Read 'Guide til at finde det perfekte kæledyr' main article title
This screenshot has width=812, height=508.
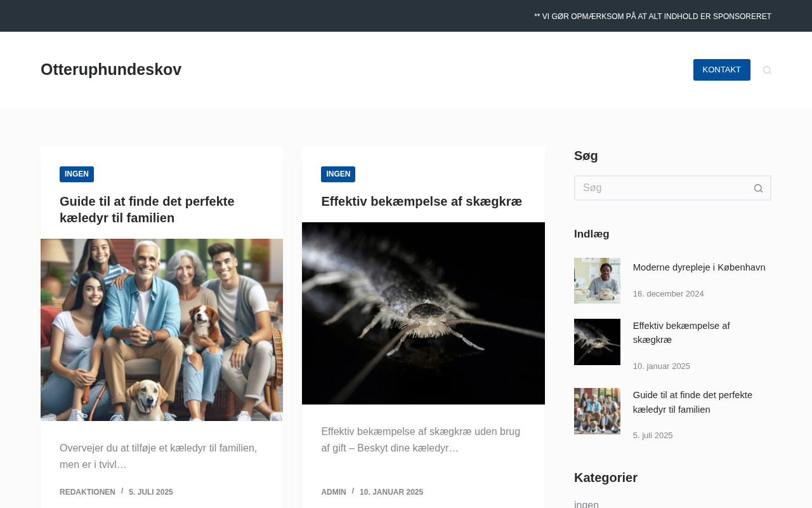147,210
